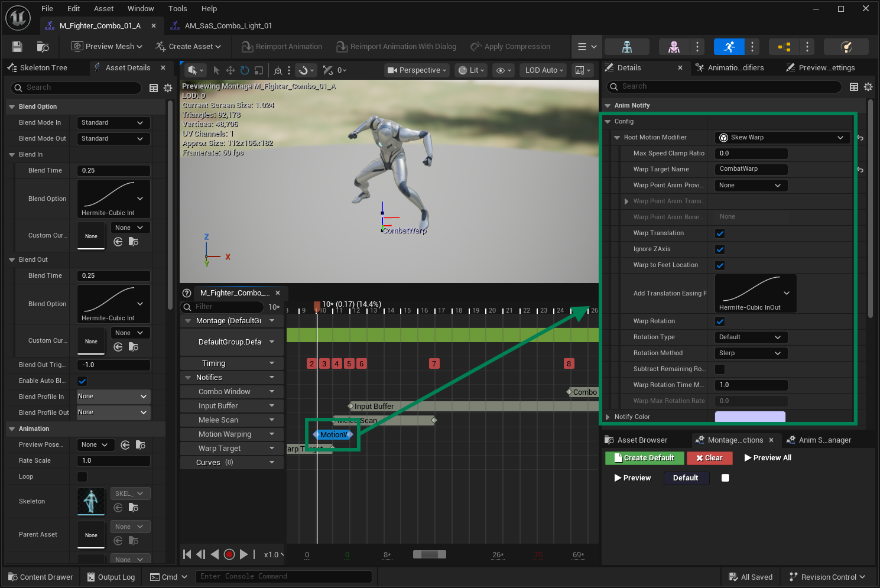Reset Root Motion Modifier to default arrow
Image resolution: width=880 pixels, height=588 pixels.
click(860, 138)
